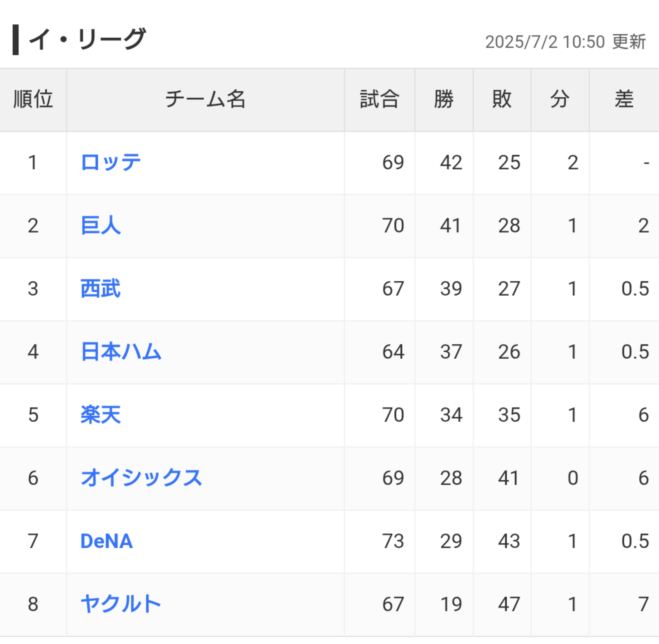Click the イ・リーグ section heading

(87, 39)
